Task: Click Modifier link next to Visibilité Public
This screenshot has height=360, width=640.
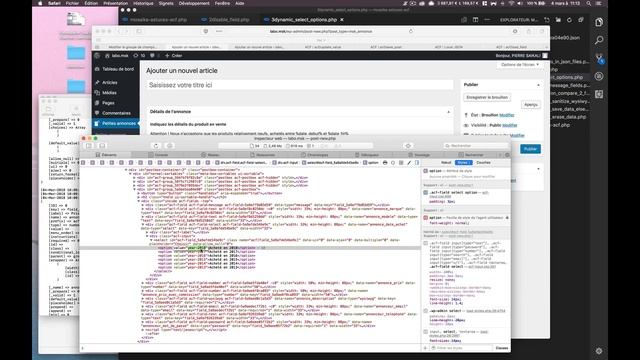Action: (510, 125)
